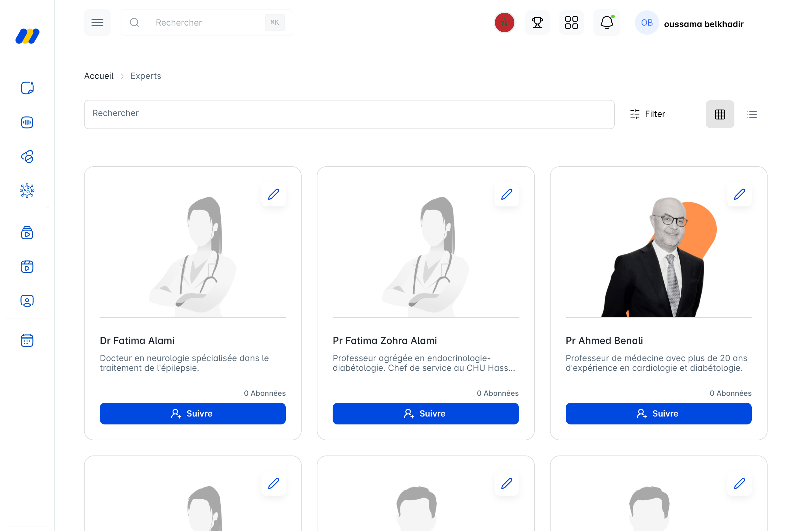Switch to list view

click(x=751, y=114)
